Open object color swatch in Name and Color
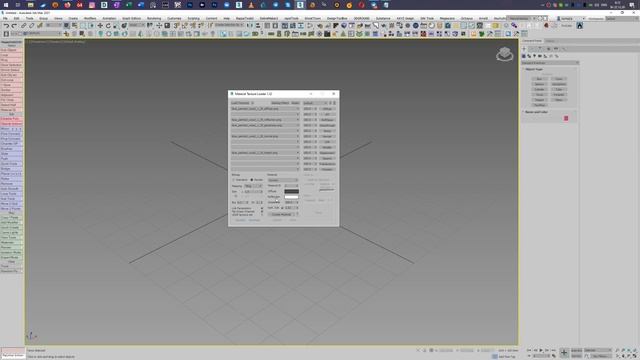 (566, 118)
